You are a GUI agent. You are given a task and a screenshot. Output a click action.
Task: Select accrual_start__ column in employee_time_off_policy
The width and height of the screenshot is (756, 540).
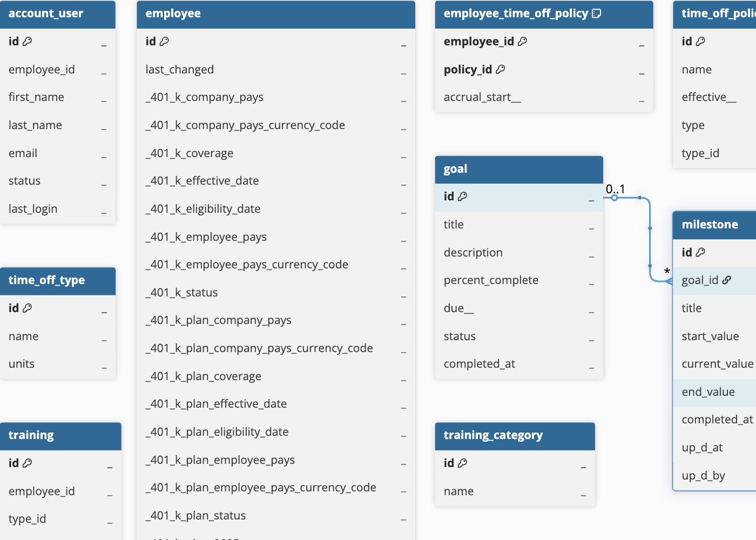(x=544, y=97)
